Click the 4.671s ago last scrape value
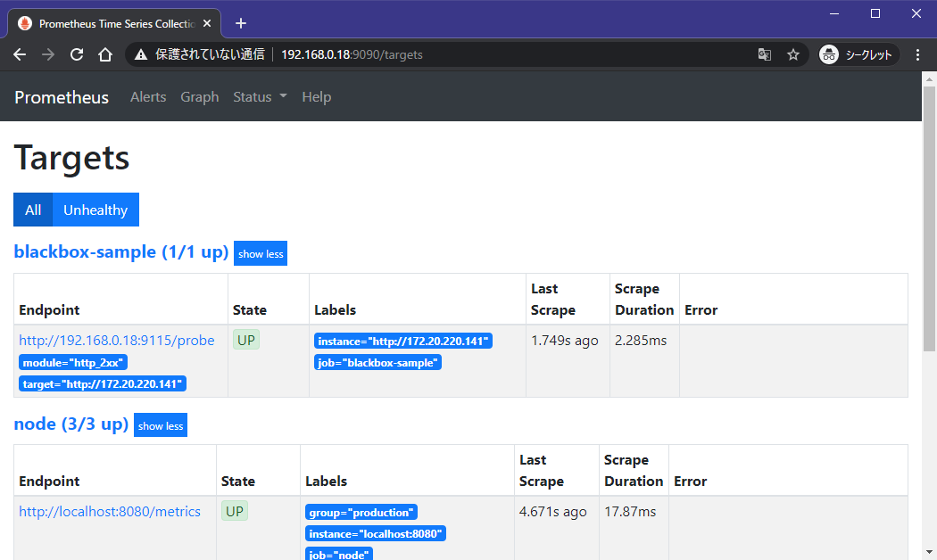 tap(552, 512)
